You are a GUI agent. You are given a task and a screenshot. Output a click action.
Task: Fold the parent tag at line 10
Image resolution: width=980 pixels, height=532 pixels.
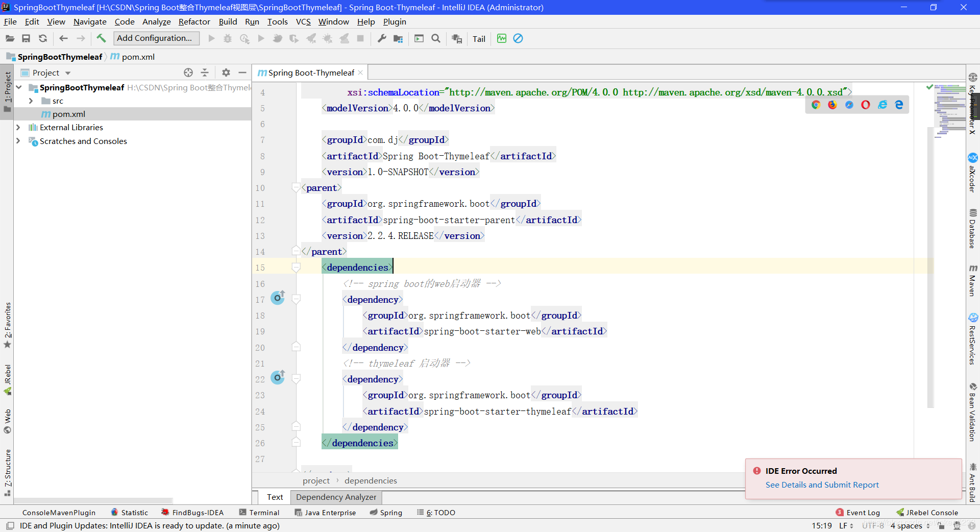296,187
